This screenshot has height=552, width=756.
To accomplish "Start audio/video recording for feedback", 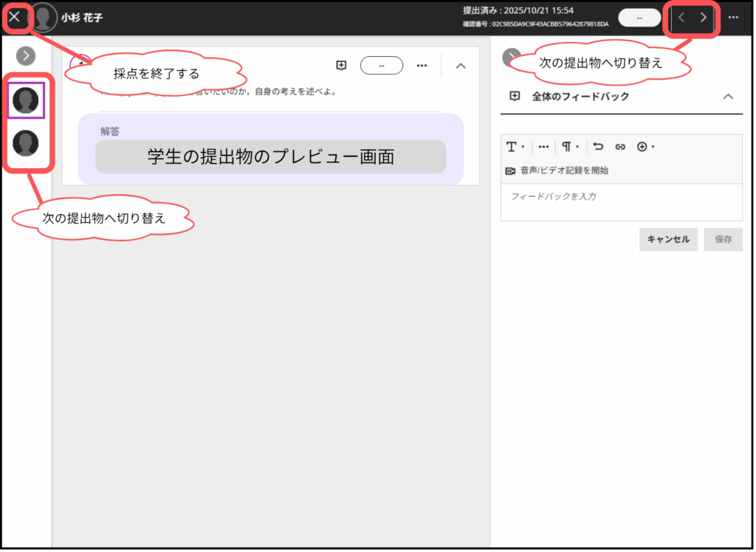I will pyautogui.click(x=557, y=170).
